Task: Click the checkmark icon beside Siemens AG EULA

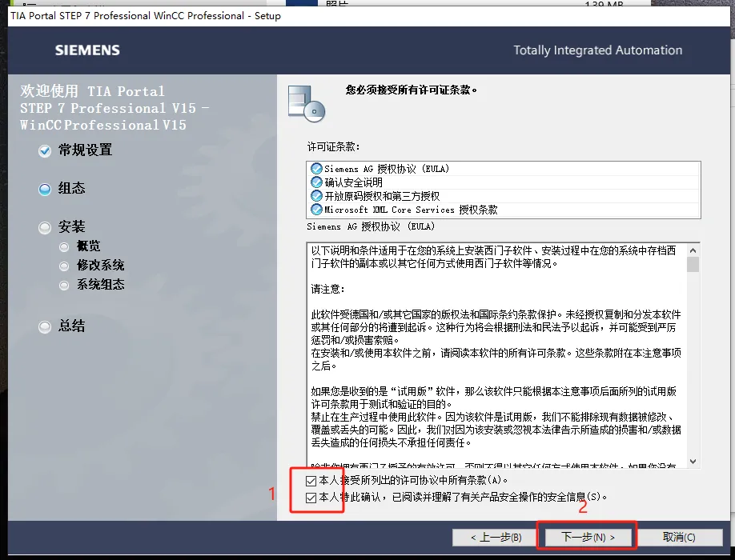Action: tap(316, 169)
